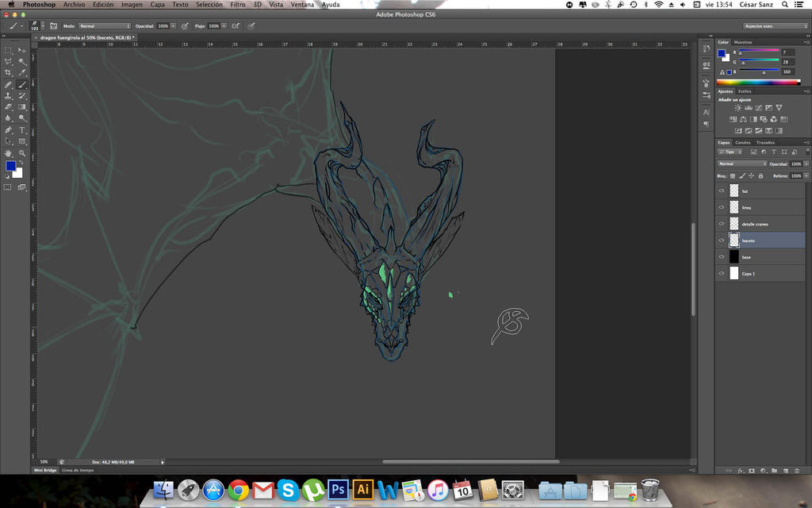The width and height of the screenshot is (812, 508).
Task: Switch to the Trazados tab
Action: 765,143
